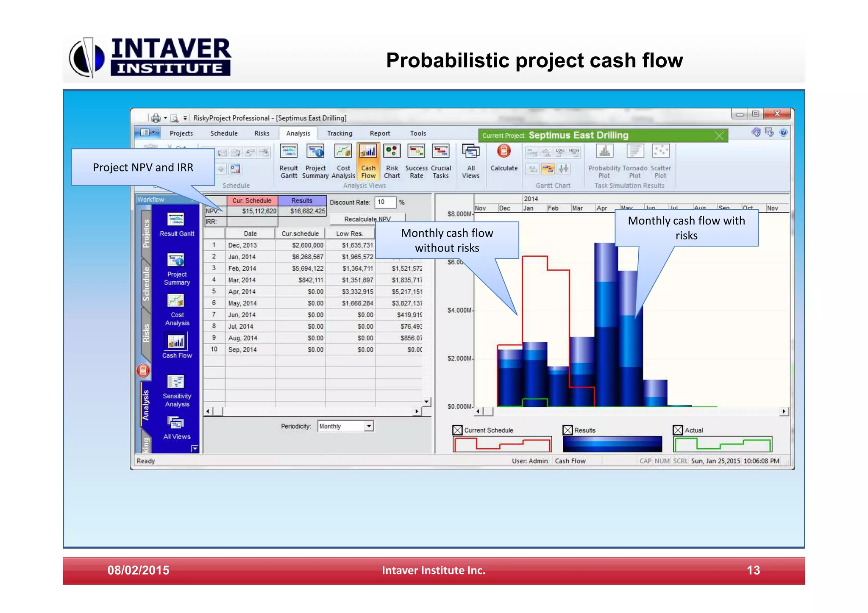Select the Dec, 2013 date cell
The width and height of the screenshot is (868, 613).
(250, 245)
